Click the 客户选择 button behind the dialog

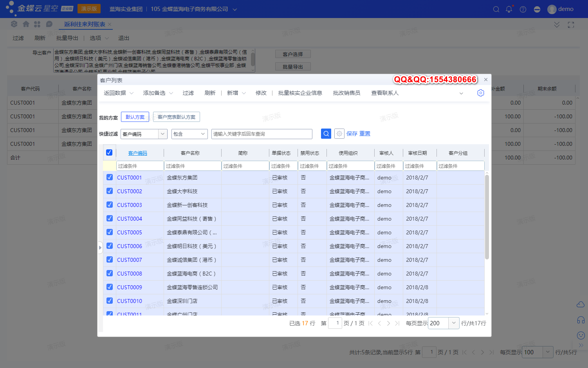[x=293, y=54]
